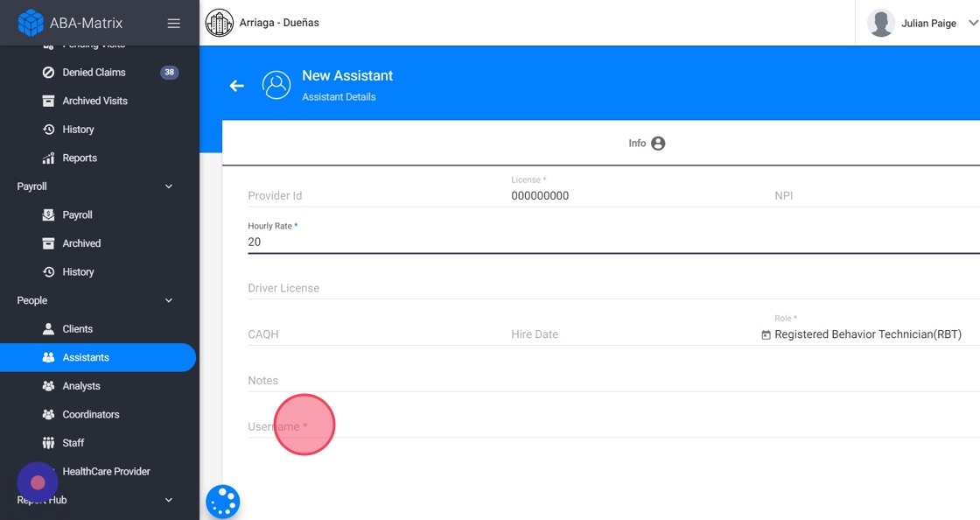
Task: Expand the Report Hub section
Action: click(x=169, y=500)
